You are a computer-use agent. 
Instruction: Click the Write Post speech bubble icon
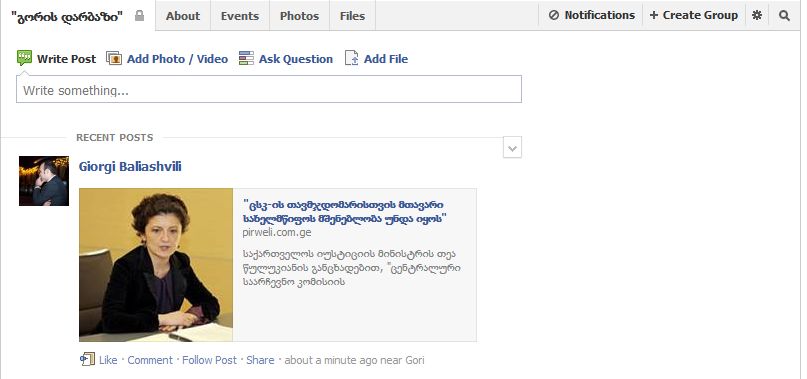pos(24,58)
